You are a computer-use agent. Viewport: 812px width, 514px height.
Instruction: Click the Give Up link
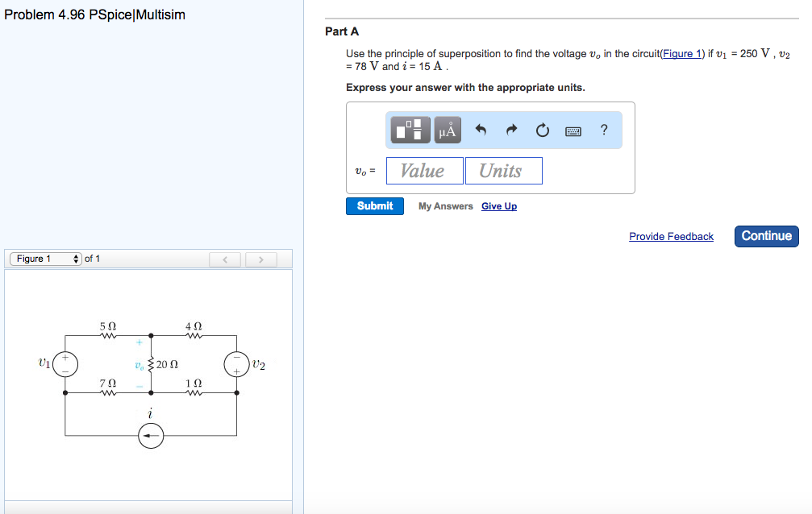[498, 205]
